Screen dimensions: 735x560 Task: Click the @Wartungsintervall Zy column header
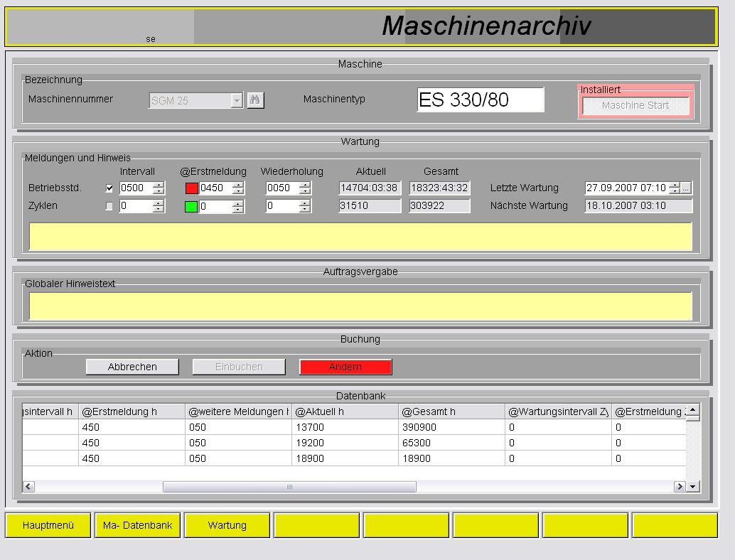[x=558, y=411]
